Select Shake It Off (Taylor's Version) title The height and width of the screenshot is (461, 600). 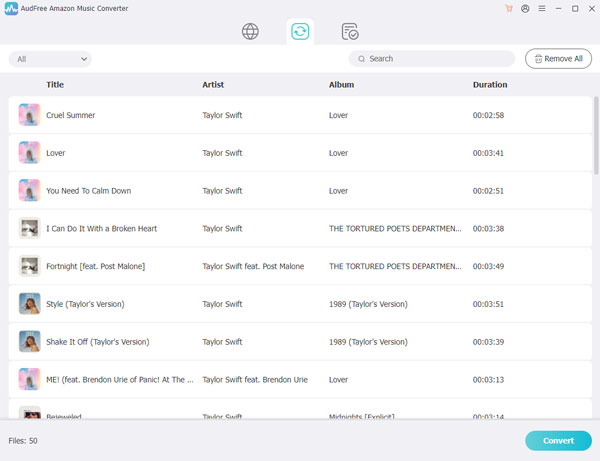tap(98, 342)
